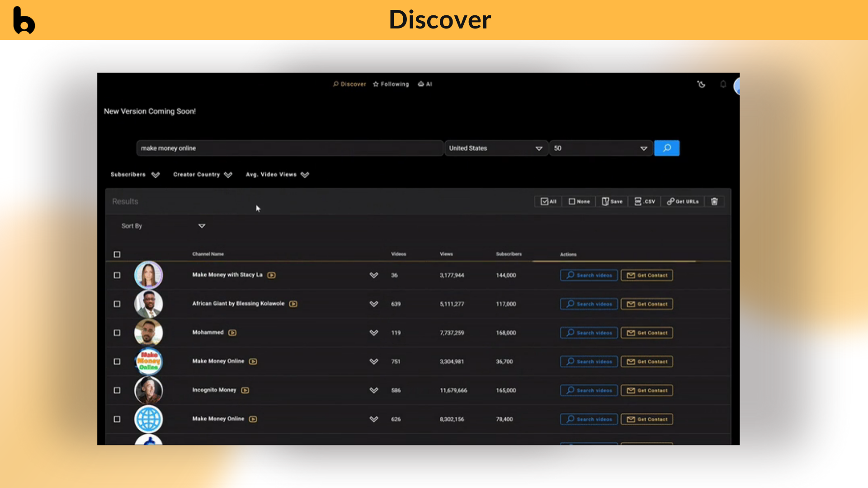Click Get Contact for African Giant row
This screenshot has height=488, width=868.
pos(646,304)
